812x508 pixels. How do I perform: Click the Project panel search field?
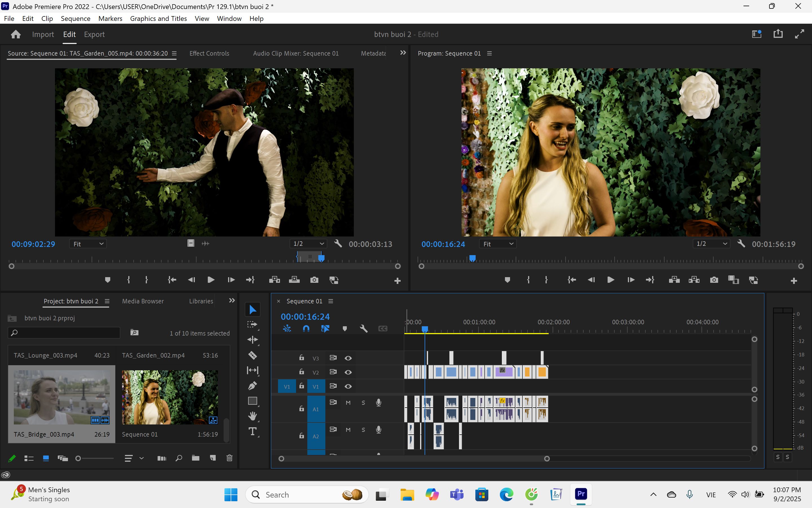click(64, 333)
